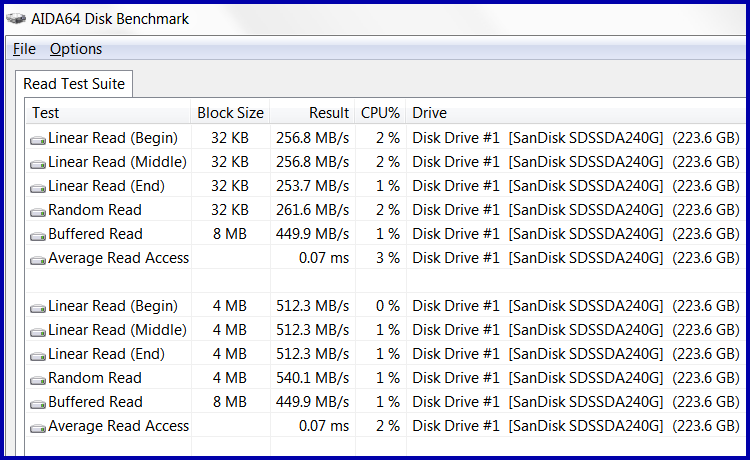Sort by the Result column header
750x460 pixels.
tap(312, 112)
